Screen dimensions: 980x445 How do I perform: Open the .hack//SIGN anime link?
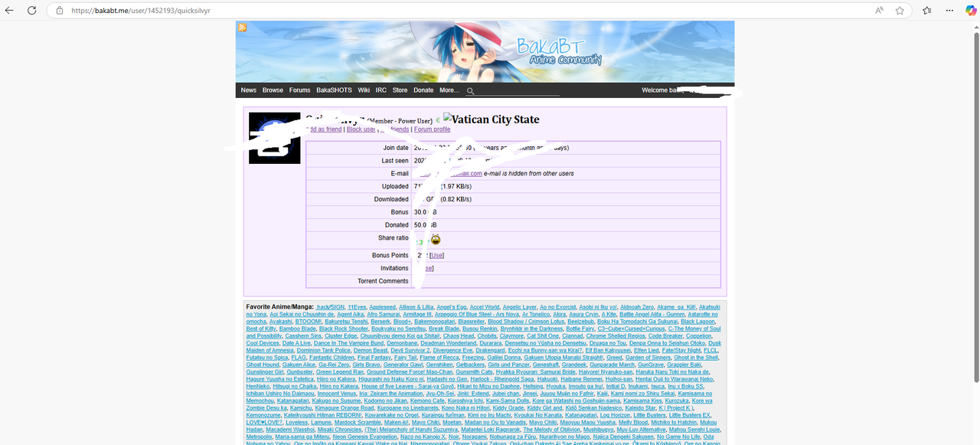coord(330,307)
